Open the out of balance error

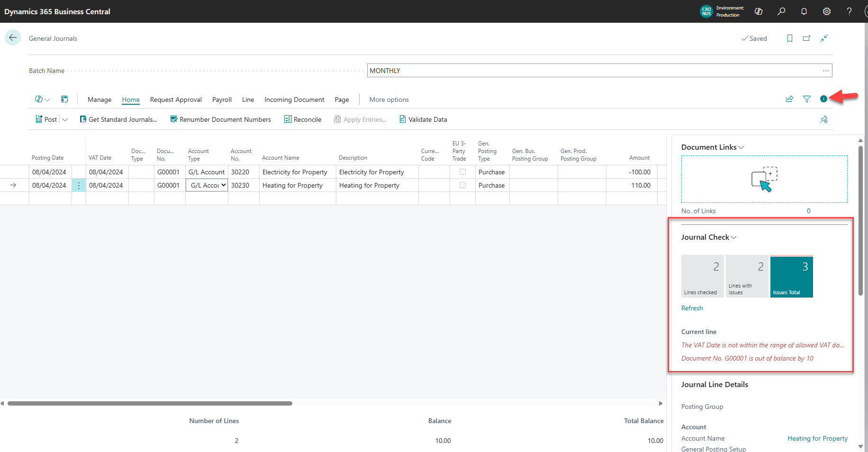(x=747, y=358)
